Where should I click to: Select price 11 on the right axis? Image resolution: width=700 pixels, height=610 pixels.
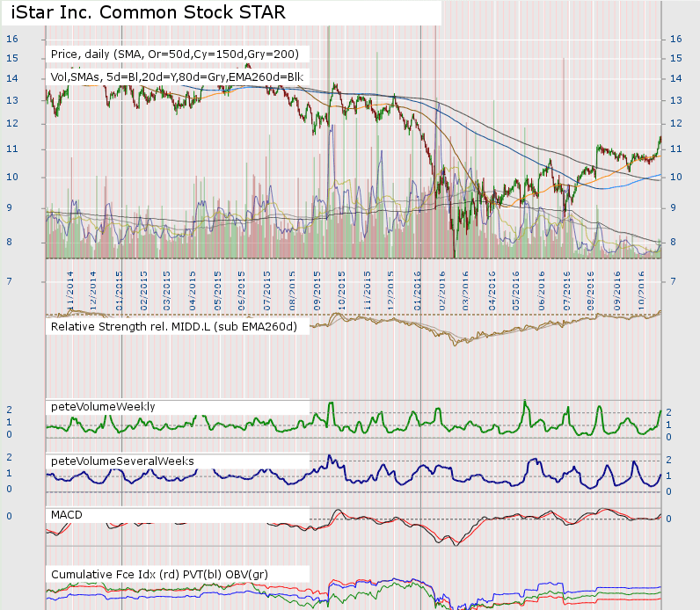(676, 149)
